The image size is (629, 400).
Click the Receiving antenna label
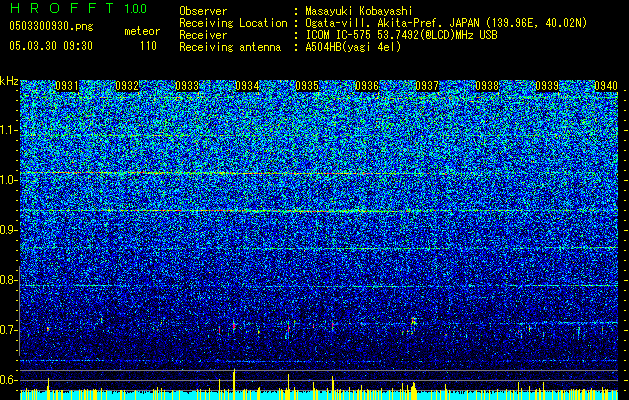230,47
